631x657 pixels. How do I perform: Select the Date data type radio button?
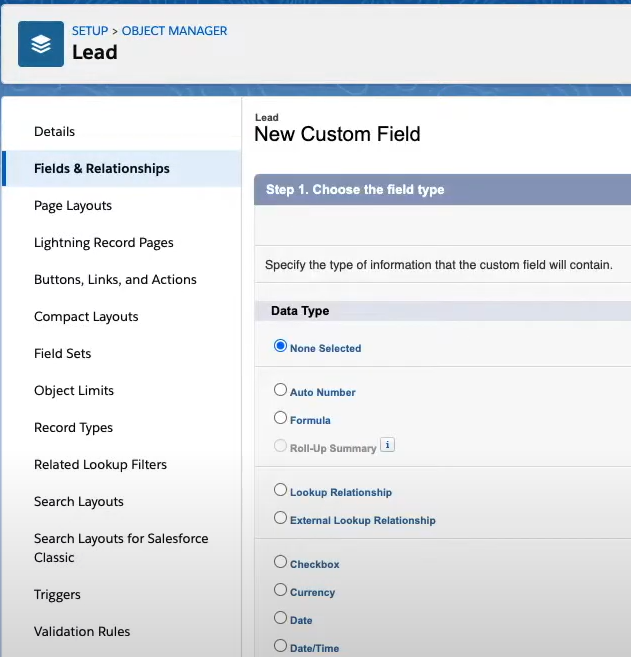(x=280, y=618)
